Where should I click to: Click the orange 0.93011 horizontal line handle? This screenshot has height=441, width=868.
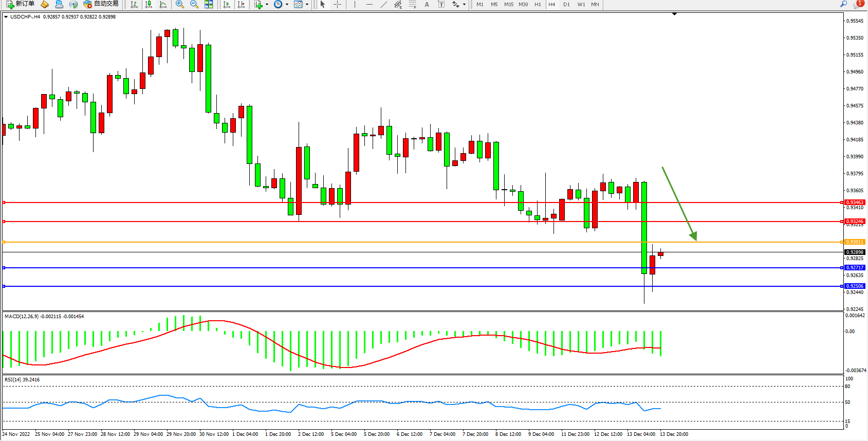(4, 242)
